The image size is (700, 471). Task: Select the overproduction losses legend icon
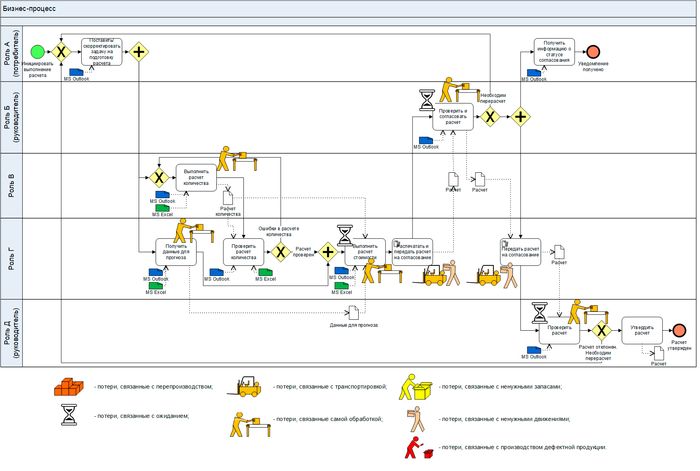coord(72,385)
